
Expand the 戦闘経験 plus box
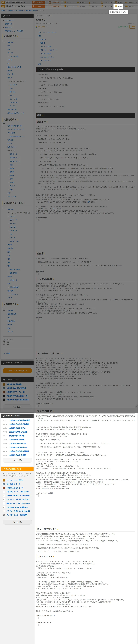point(37,320)
